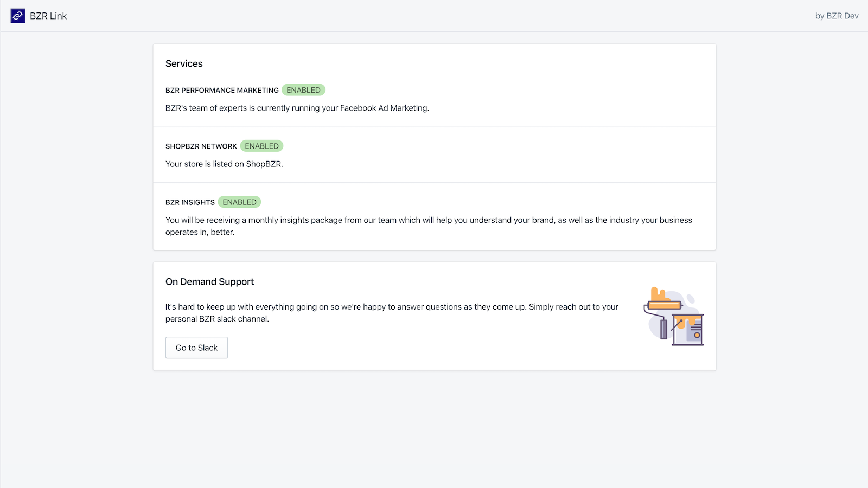868x488 pixels.
Task: Click the Go to Slack button
Action: (x=196, y=348)
